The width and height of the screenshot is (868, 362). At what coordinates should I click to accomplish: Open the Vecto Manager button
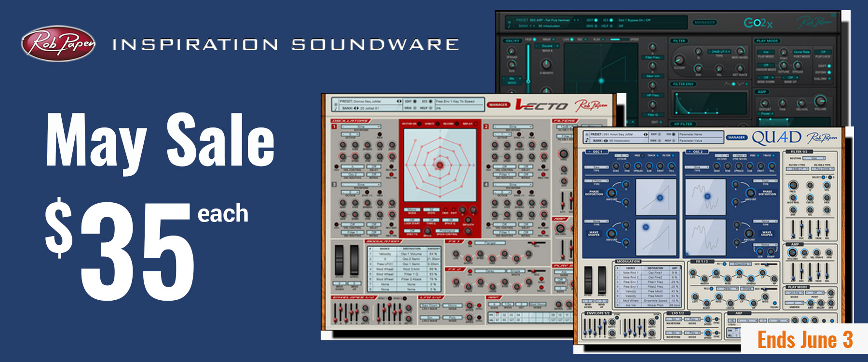click(x=499, y=105)
